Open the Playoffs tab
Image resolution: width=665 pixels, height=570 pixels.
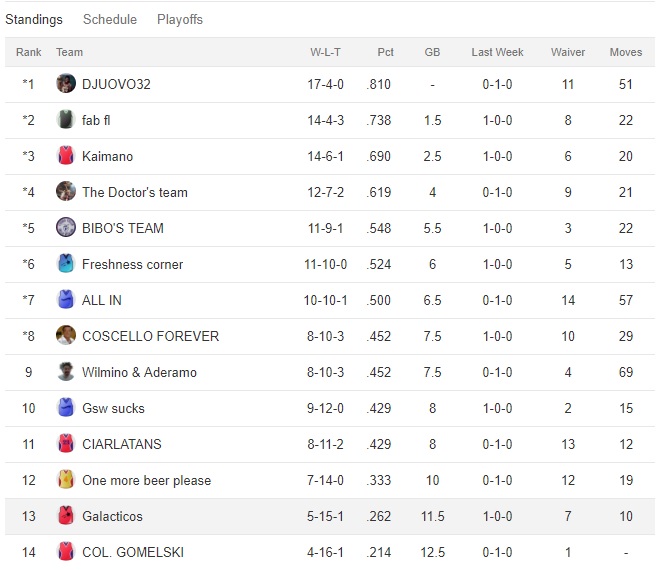pos(180,20)
